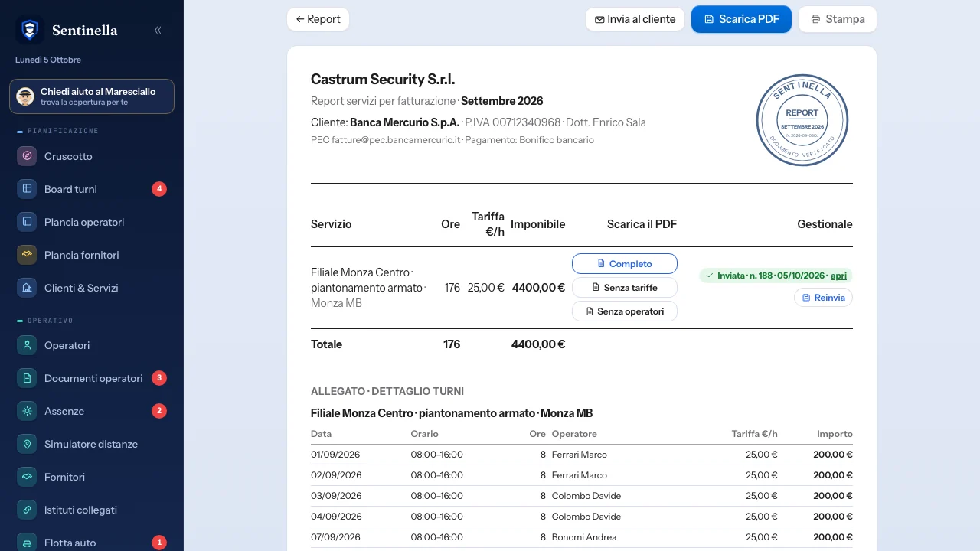Click the Operatori person icon
The image size is (980, 551).
pyautogui.click(x=27, y=345)
